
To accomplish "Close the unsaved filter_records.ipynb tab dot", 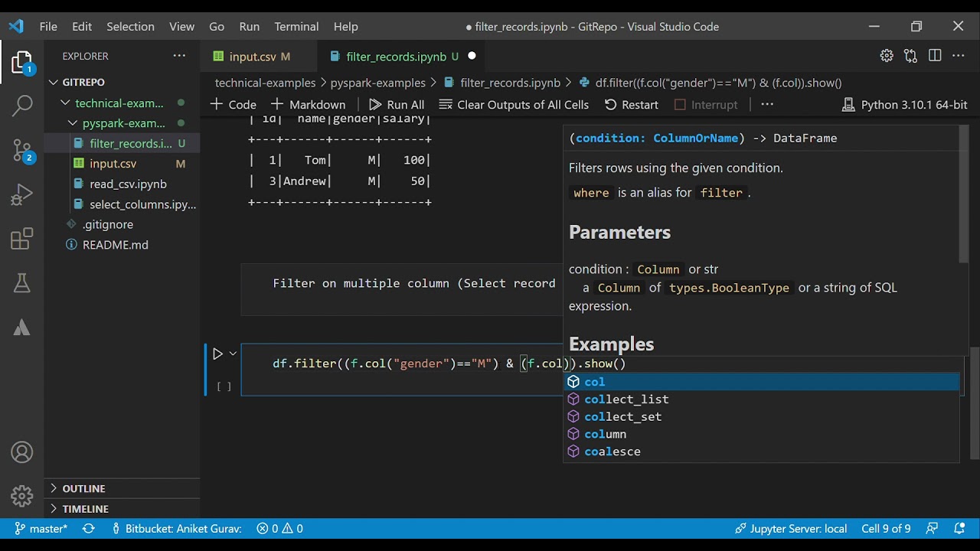I will (x=472, y=56).
